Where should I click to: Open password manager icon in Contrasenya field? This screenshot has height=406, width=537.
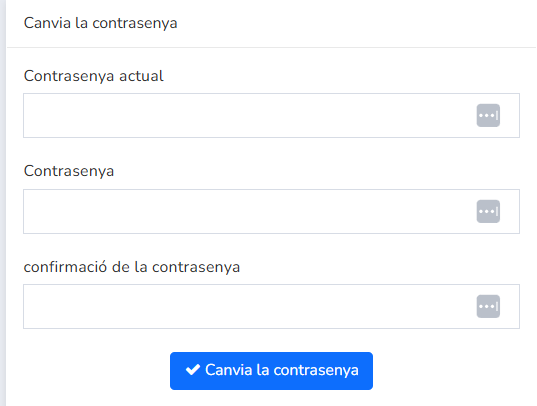pos(488,211)
